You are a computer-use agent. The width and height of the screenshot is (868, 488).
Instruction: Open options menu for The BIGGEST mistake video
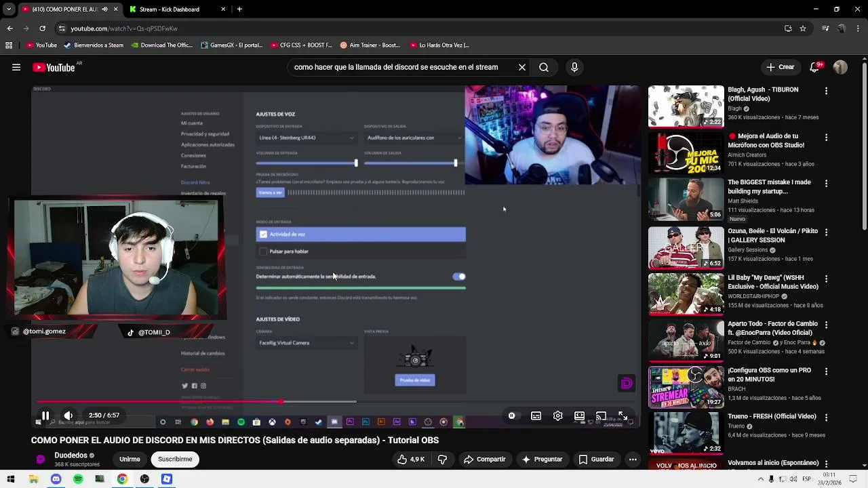[826, 184]
